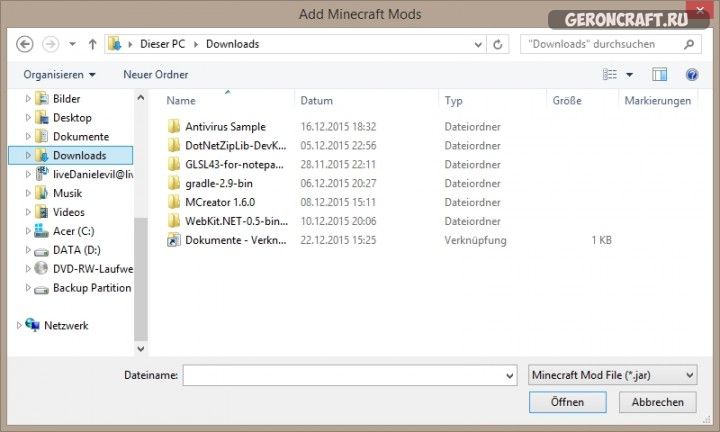Open the help question mark icon
This screenshot has width=720, height=432.
tap(691, 75)
